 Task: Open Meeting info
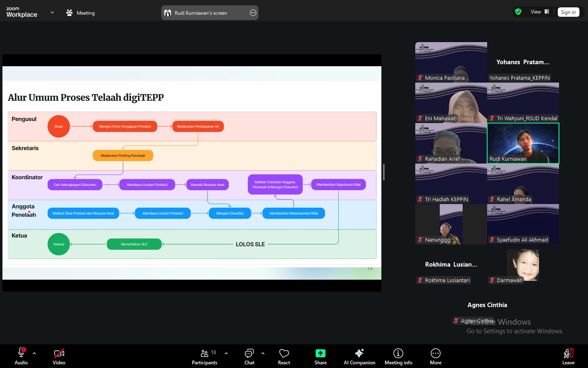point(398,357)
